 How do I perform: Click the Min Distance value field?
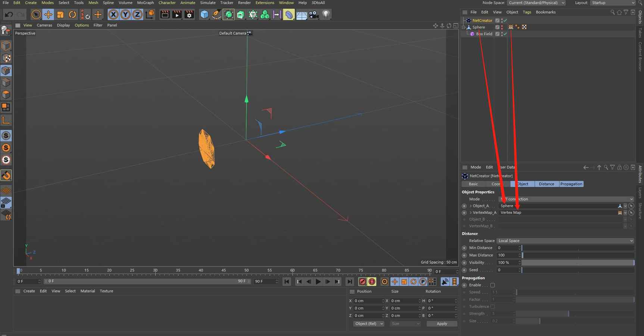click(507, 248)
